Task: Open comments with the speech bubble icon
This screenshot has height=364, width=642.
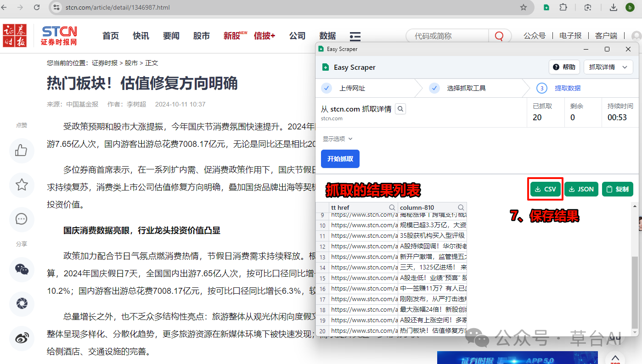Action: pos(22,219)
